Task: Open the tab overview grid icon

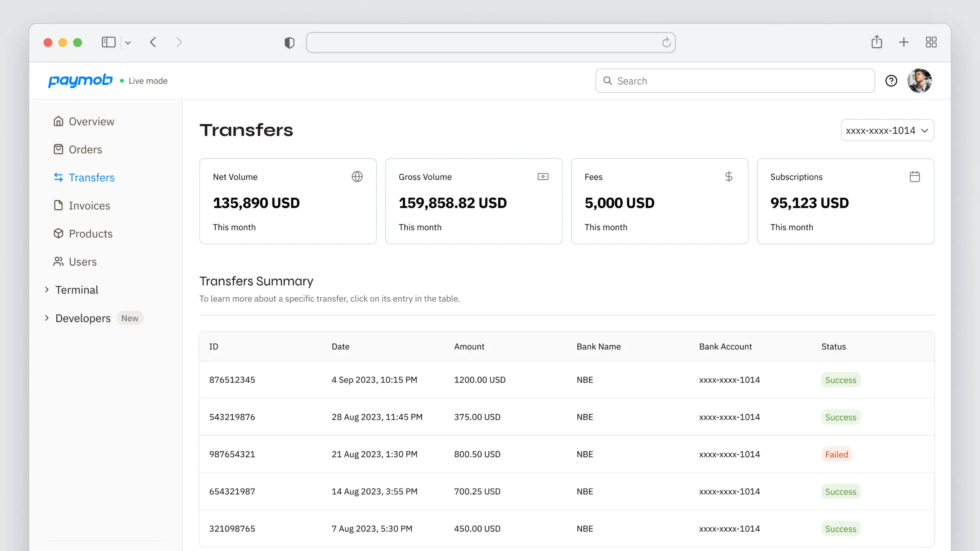Action: 931,42
